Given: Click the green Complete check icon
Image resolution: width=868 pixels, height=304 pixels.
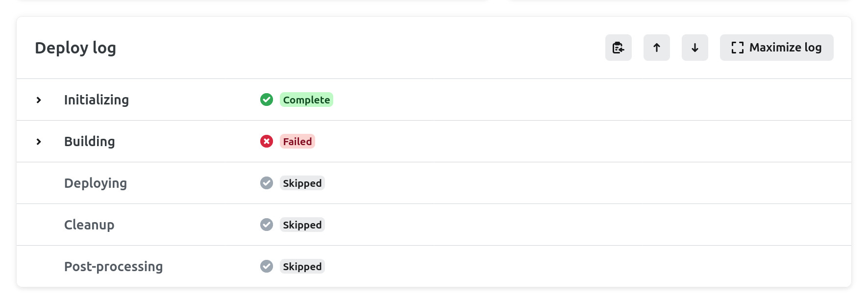Looking at the screenshot, I should pos(267,100).
